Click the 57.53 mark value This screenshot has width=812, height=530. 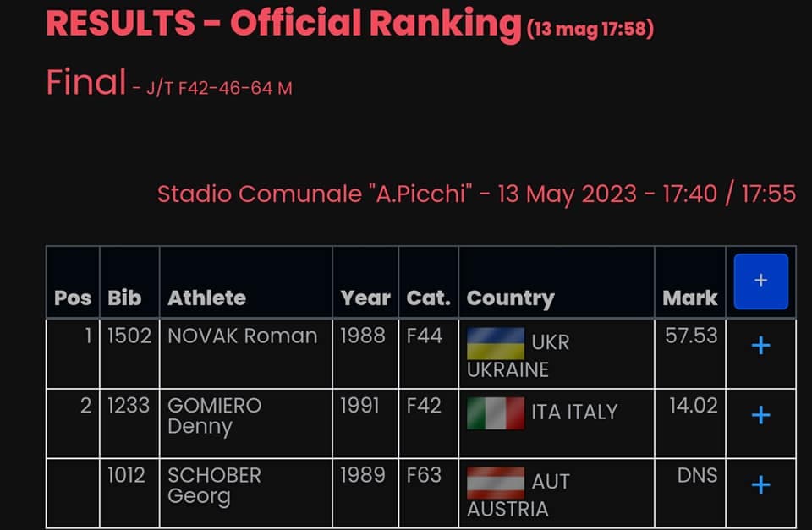691,336
